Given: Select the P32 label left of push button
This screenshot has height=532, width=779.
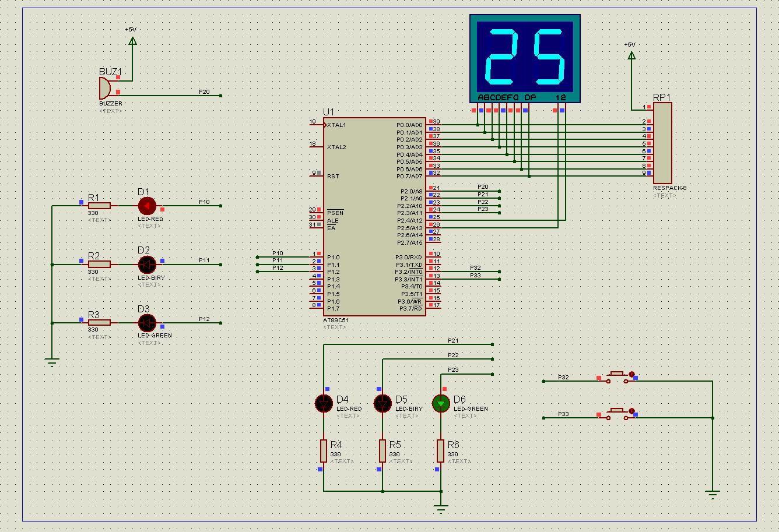Looking at the screenshot, I should pos(563,378).
